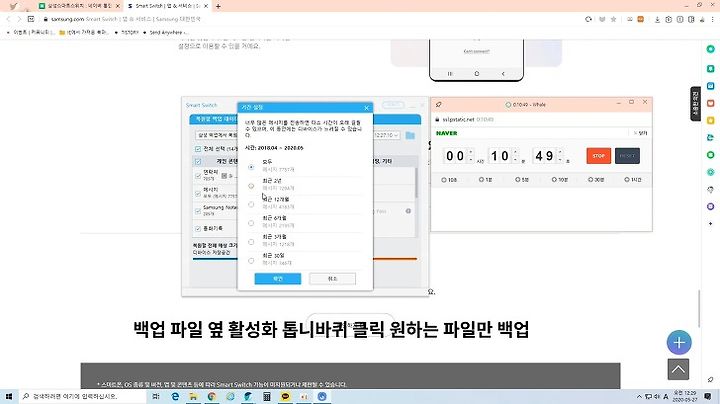Switch to the first browser tab with green icon
720x404 pixels.
click(79, 6)
